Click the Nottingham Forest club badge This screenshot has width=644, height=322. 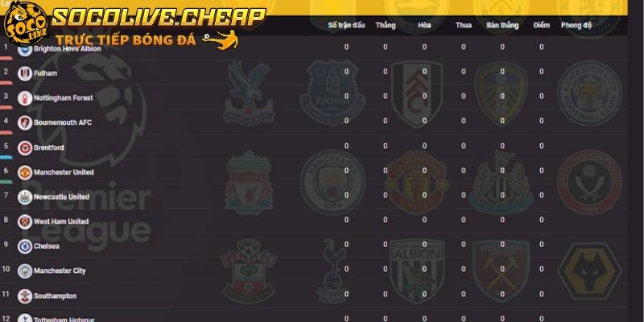click(x=25, y=98)
